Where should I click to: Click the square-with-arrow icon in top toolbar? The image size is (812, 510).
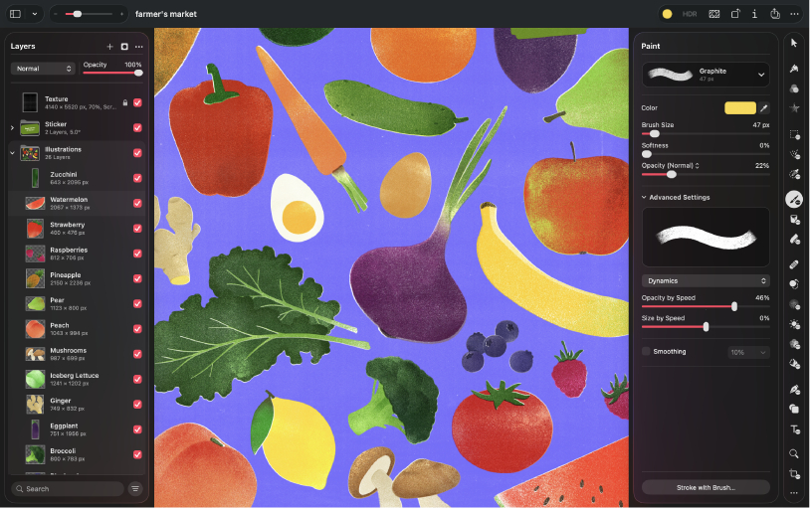[737, 14]
